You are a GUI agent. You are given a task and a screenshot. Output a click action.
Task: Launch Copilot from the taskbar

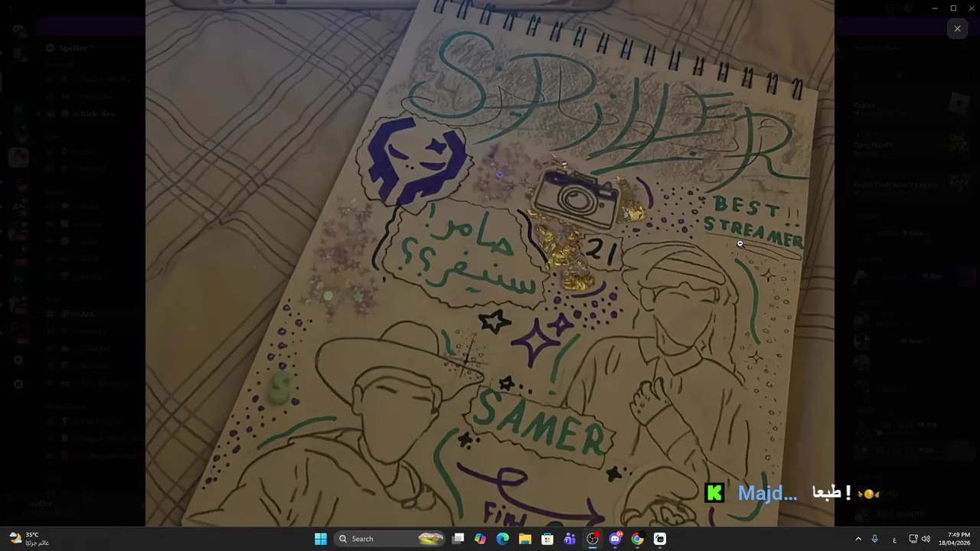(x=480, y=539)
